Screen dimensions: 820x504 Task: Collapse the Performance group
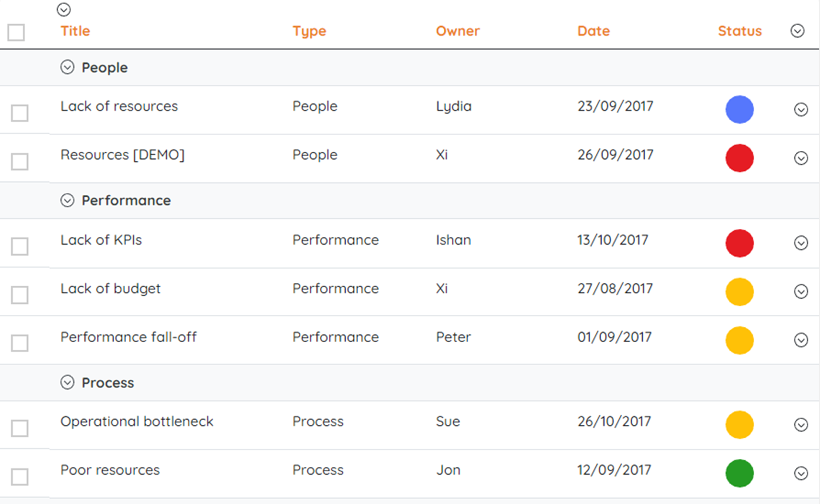[x=68, y=200]
